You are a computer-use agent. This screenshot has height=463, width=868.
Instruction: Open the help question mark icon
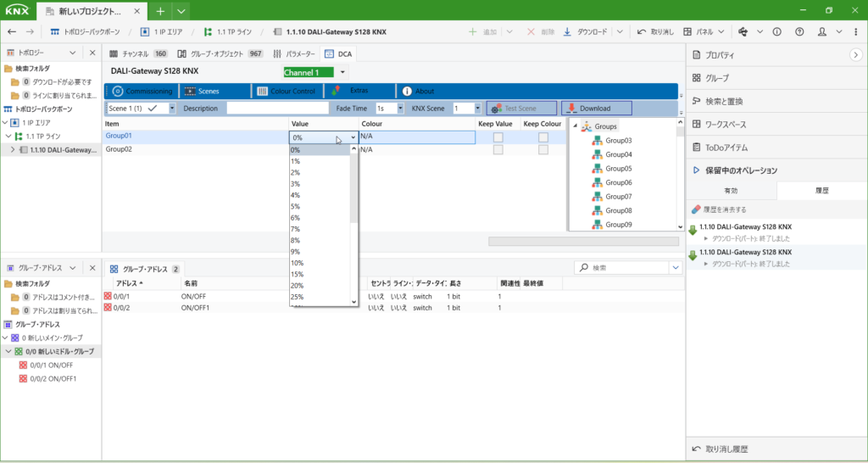coord(799,32)
